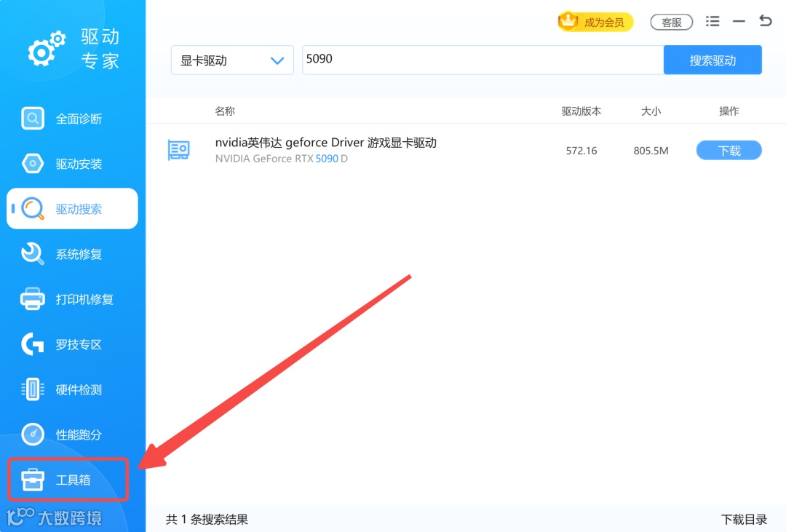Open 硬件检测 menu label

point(79,389)
